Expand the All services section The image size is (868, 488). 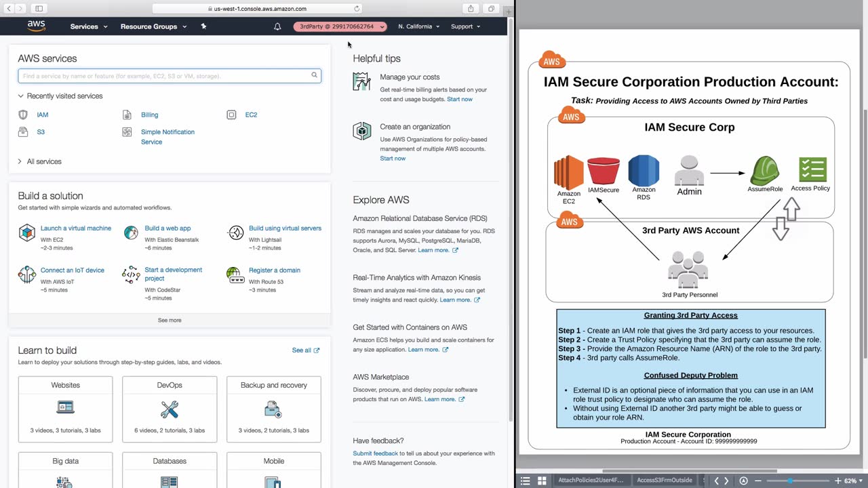coord(40,161)
